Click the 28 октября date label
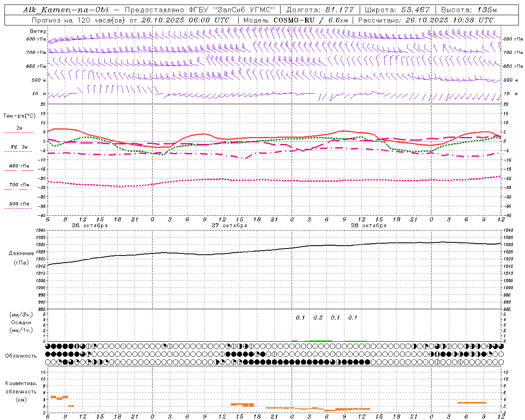The height and width of the screenshot is (420, 525). 369,226
